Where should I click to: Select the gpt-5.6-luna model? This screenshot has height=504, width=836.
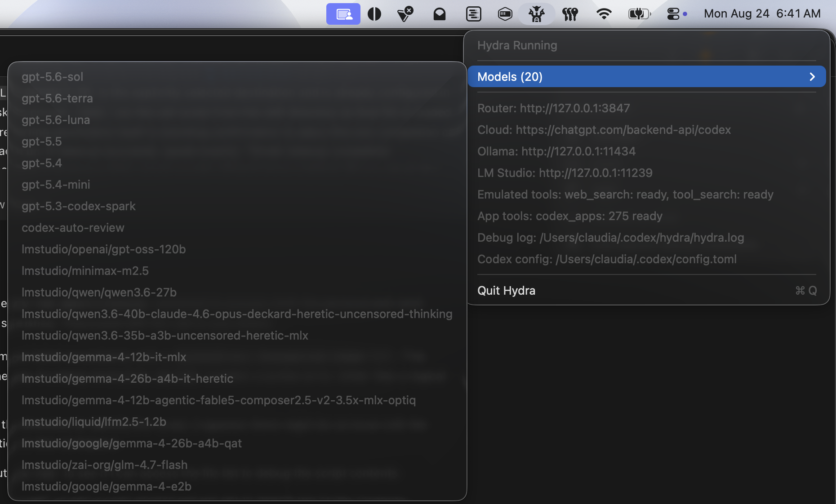[237, 120]
